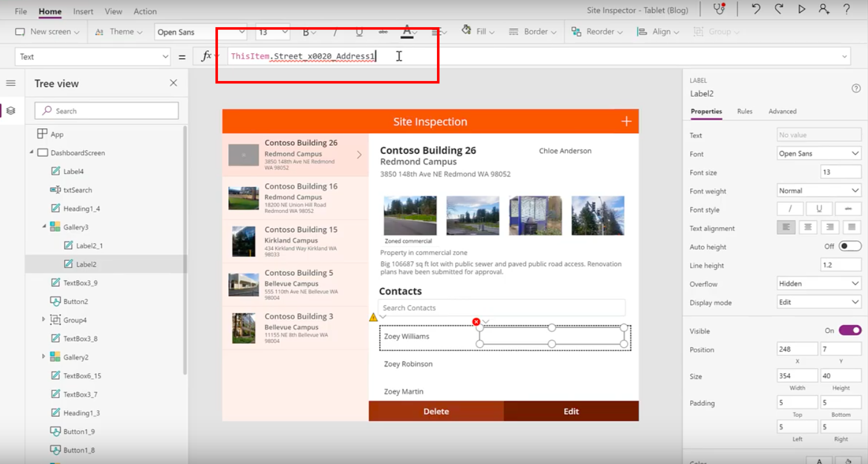Click the fx formula icon
Image resolution: width=868 pixels, height=464 pixels.
click(206, 56)
